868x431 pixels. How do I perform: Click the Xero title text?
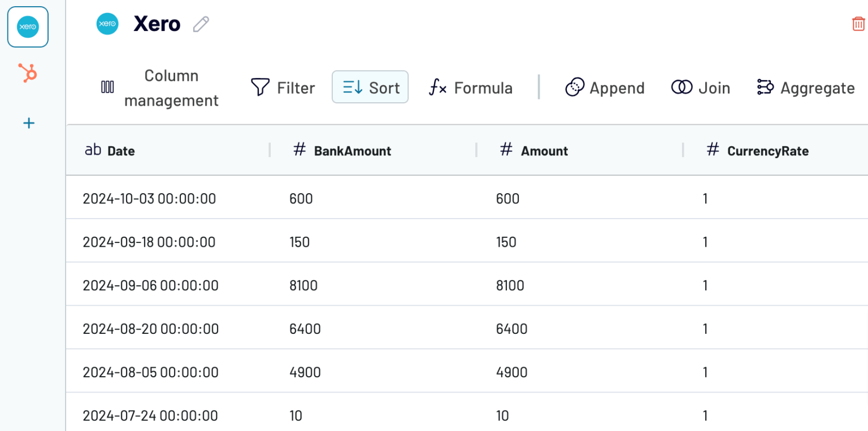tap(157, 24)
